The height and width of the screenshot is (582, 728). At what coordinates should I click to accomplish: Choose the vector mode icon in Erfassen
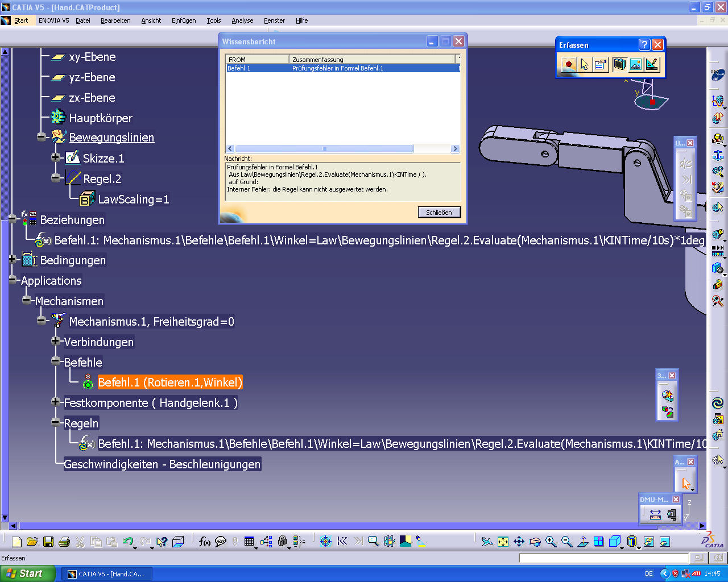click(x=651, y=64)
